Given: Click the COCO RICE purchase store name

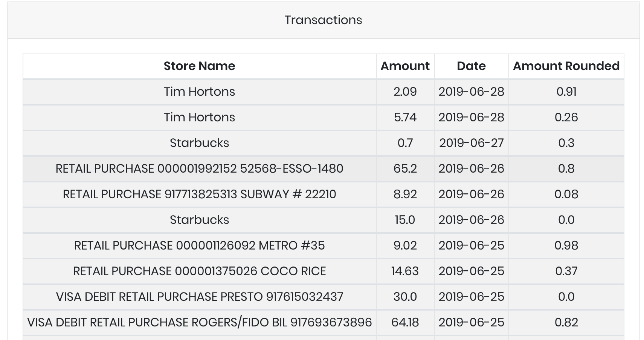Looking at the screenshot, I should coord(199,271).
